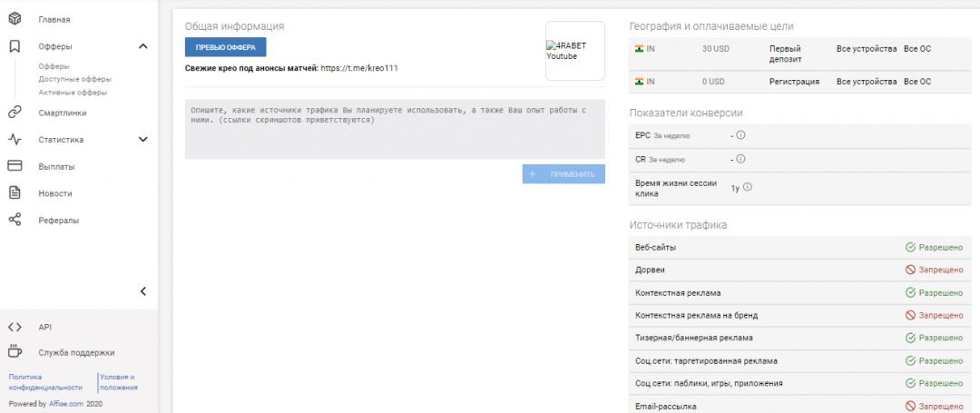Screen dimensions: 980x413
Task: Open the Условия и положения link
Action: click(x=118, y=381)
